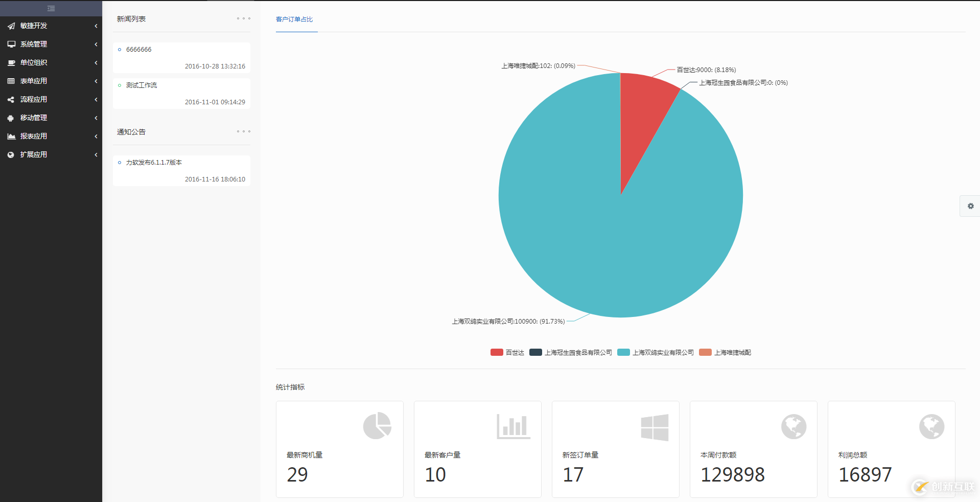Open the settings gear at right edge
The height and width of the screenshot is (502, 980).
(970, 206)
